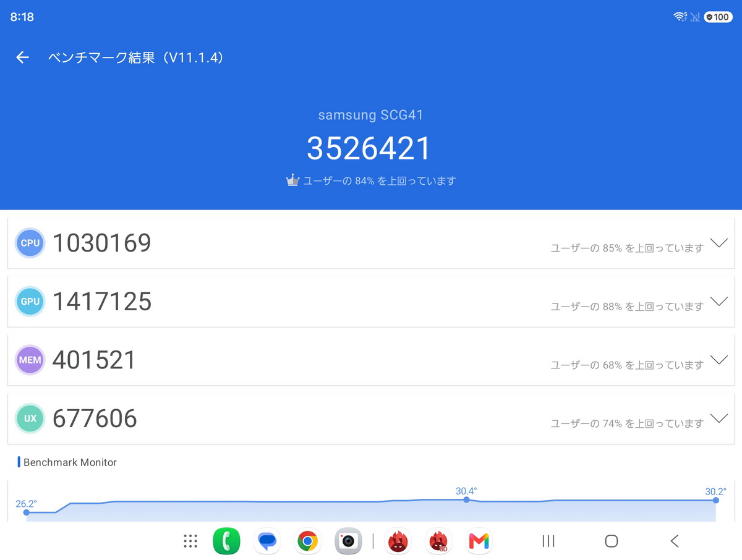Image resolution: width=742 pixels, height=560 pixels.
Task: Tap the 85% user ranking text
Action: pyautogui.click(x=627, y=248)
